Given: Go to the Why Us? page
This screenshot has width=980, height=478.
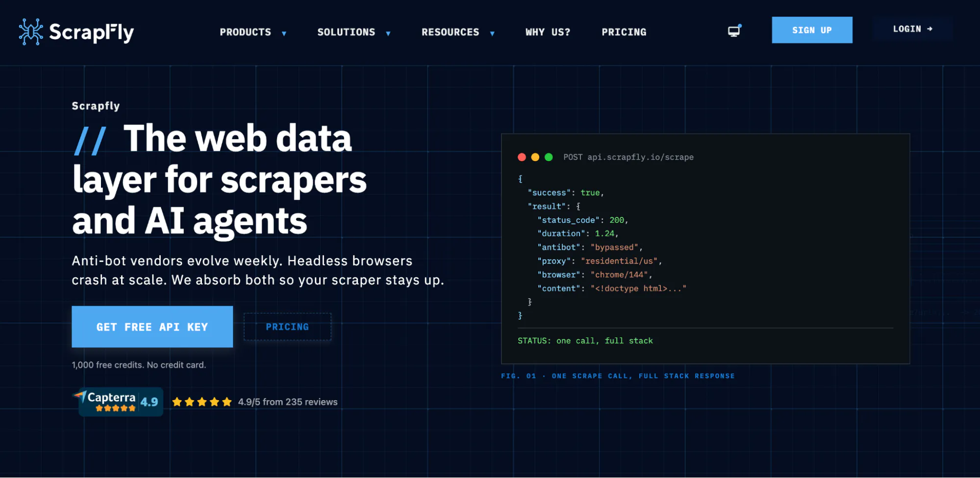Looking at the screenshot, I should point(548,32).
